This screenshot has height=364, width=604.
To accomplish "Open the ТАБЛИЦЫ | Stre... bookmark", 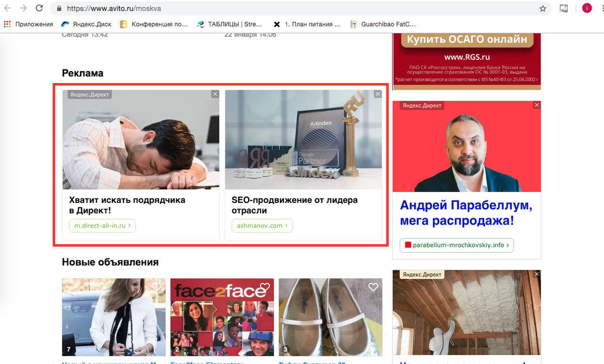I will (230, 24).
